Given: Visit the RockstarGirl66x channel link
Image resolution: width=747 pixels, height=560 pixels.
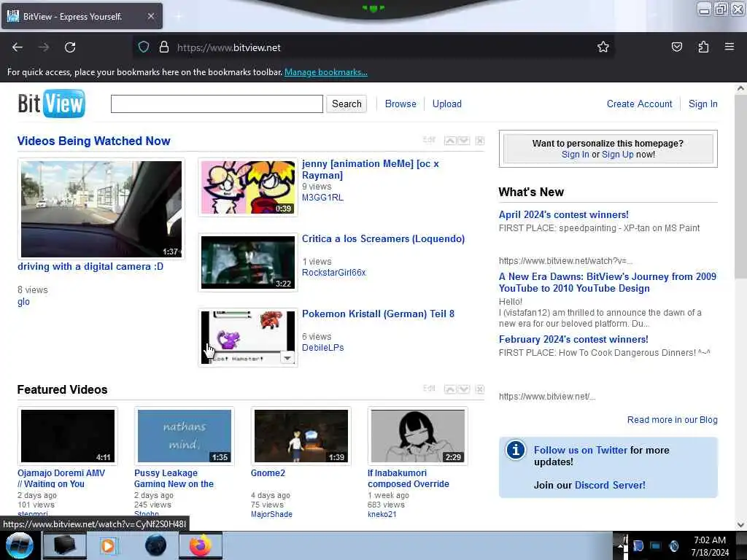Looking at the screenshot, I should pos(334,273).
